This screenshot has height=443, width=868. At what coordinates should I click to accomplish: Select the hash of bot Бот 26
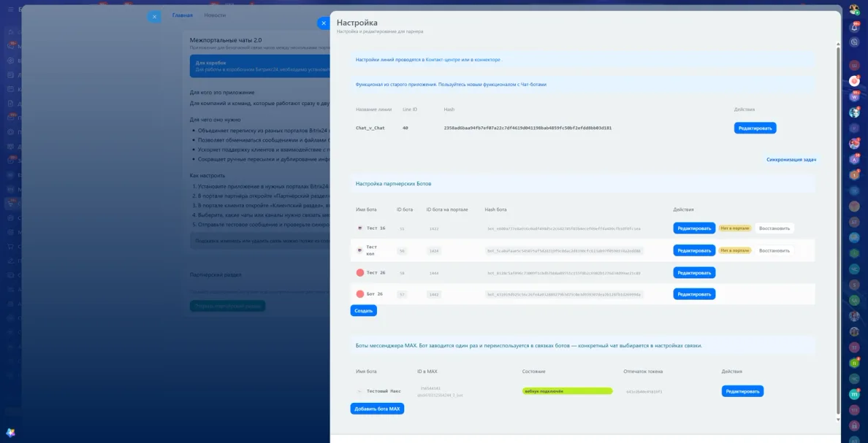pos(564,294)
